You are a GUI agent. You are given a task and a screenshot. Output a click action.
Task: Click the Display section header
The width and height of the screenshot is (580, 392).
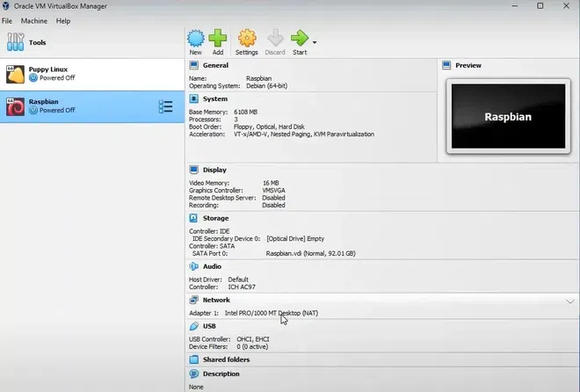214,170
